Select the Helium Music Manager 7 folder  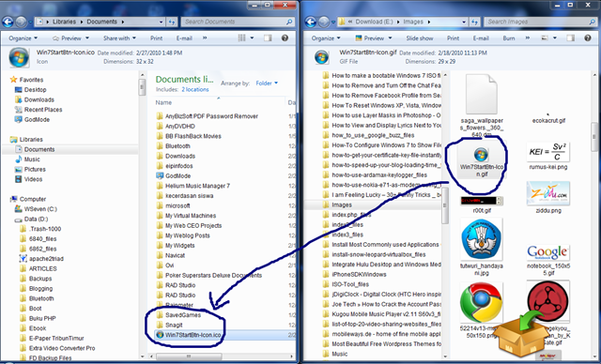[x=197, y=186]
